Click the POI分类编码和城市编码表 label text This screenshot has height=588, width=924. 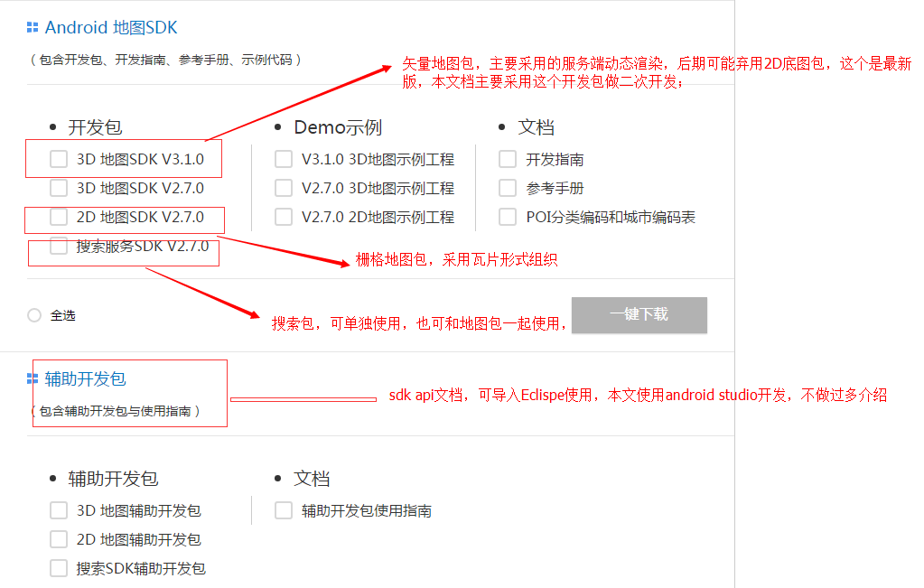point(611,217)
